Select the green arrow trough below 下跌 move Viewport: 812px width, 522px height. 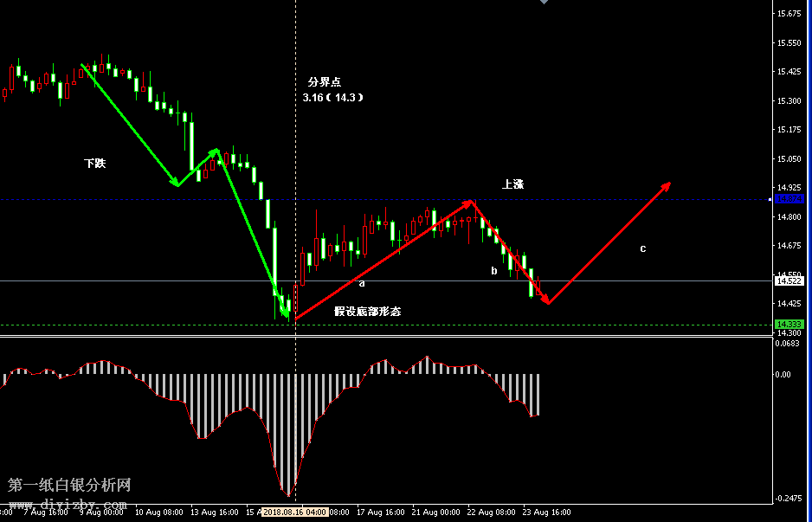[177, 184]
